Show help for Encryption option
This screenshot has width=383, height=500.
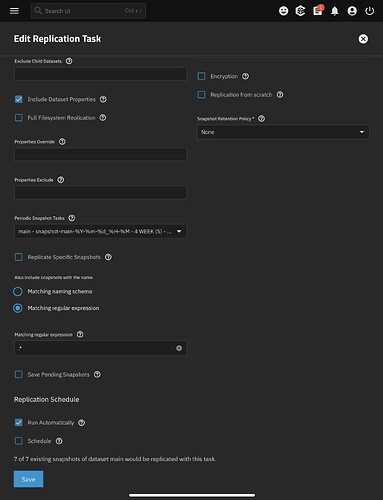[245, 76]
